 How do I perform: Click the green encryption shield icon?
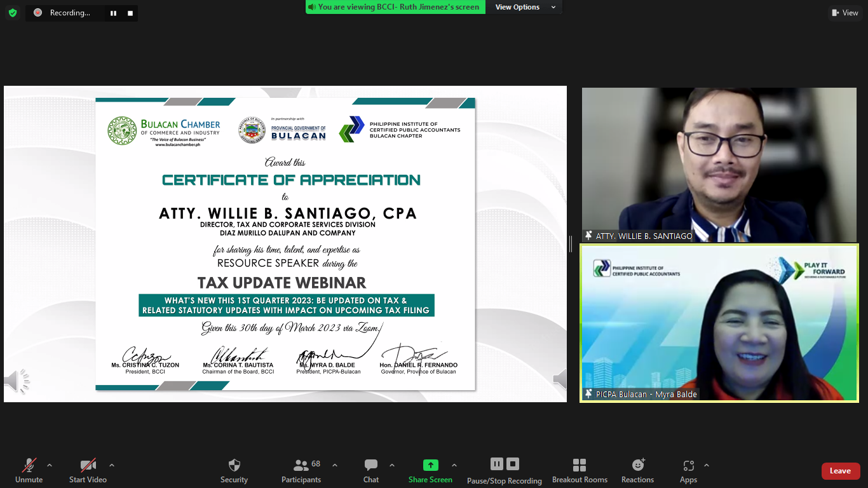pyautogui.click(x=13, y=13)
